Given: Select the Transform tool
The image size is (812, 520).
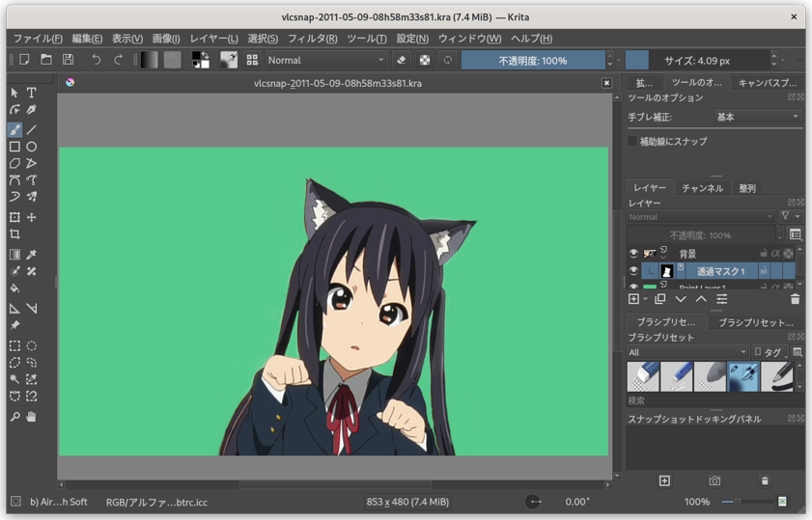Looking at the screenshot, I should [x=15, y=217].
